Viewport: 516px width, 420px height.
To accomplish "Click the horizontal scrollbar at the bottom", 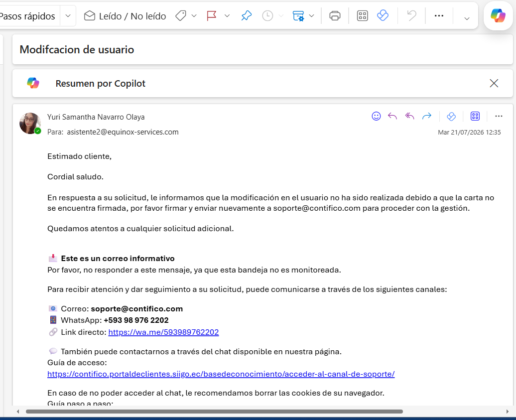I will coord(214,412).
